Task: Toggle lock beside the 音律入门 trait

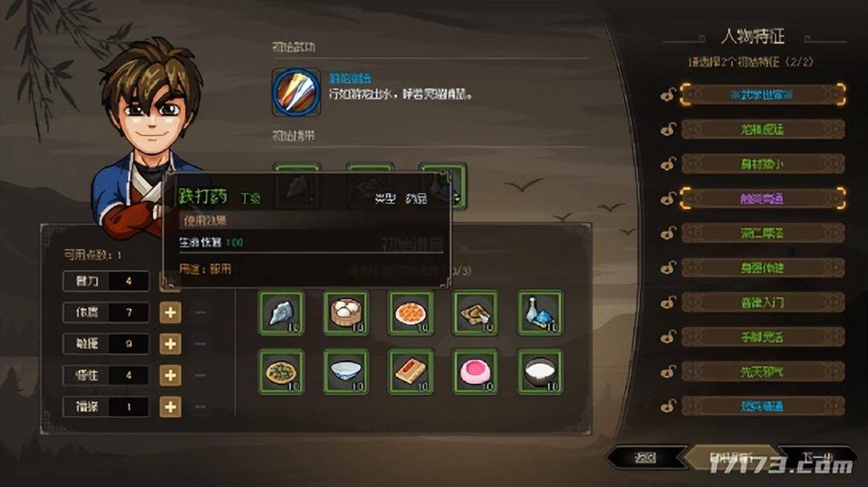Action: point(668,302)
